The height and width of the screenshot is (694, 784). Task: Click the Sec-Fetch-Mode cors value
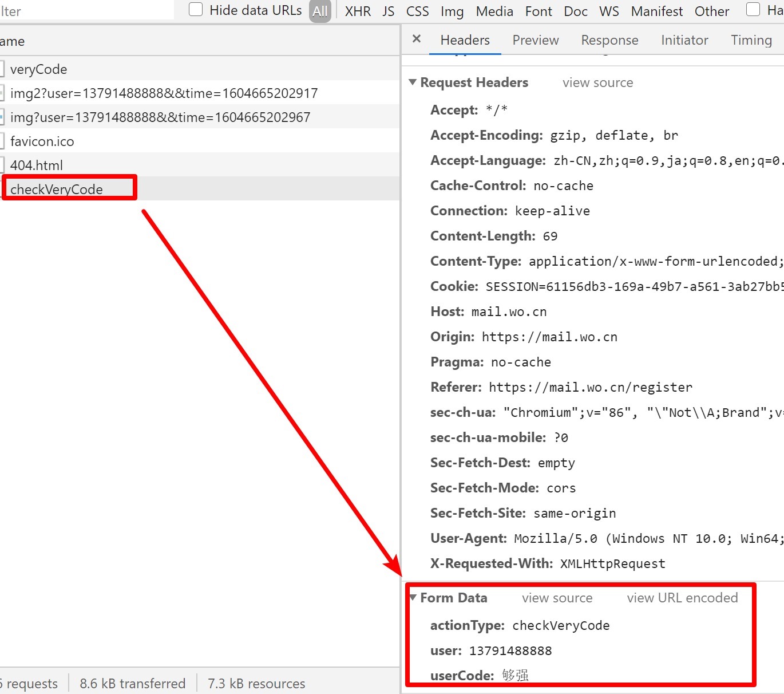(561, 488)
